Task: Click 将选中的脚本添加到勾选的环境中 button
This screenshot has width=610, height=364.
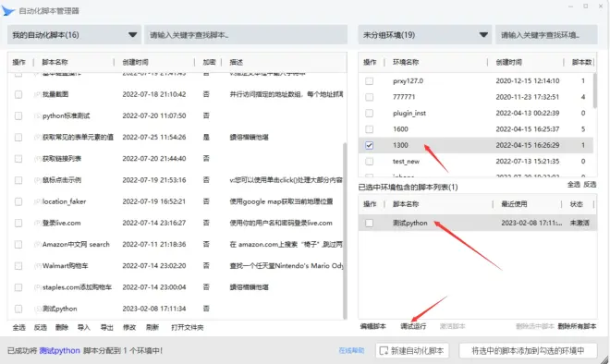Action: (x=528, y=351)
